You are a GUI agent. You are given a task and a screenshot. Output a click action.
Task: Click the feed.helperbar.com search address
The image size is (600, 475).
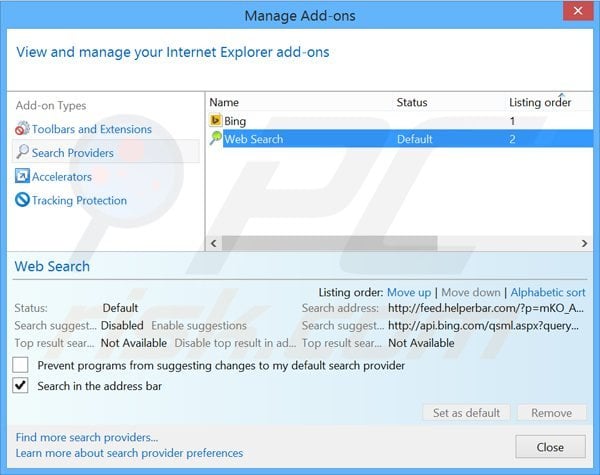tap(486, 308)
